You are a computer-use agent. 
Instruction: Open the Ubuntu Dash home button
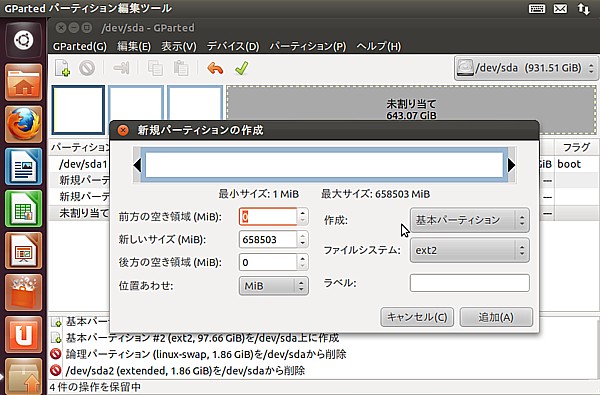point(24,40)
